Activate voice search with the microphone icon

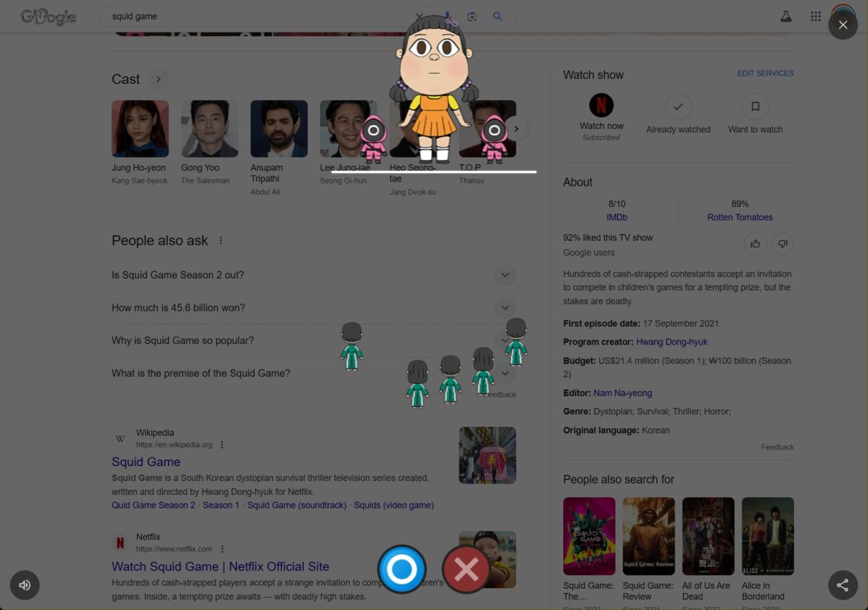pyautogui.click(x=447, y=16)
